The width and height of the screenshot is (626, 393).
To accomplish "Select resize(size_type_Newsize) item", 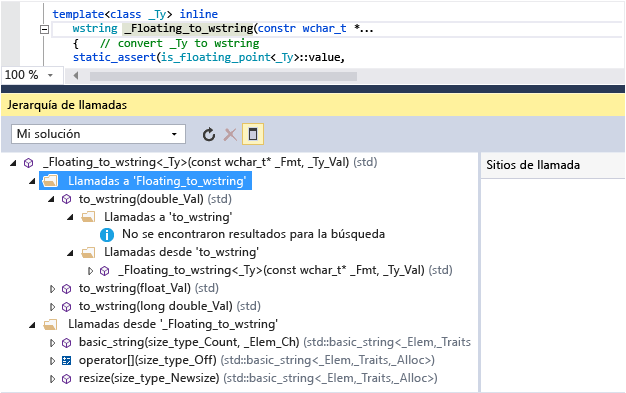I will point(258,378).
